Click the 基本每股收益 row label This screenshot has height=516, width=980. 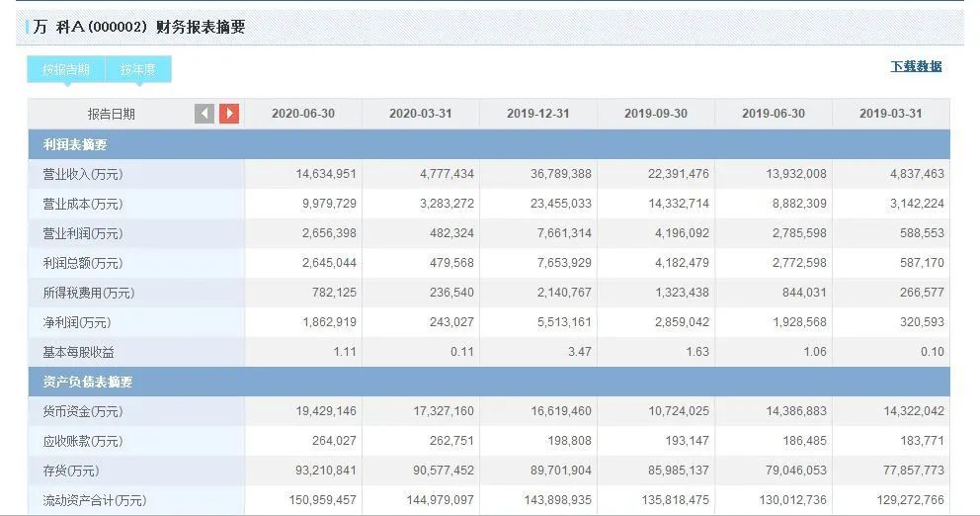78,352
